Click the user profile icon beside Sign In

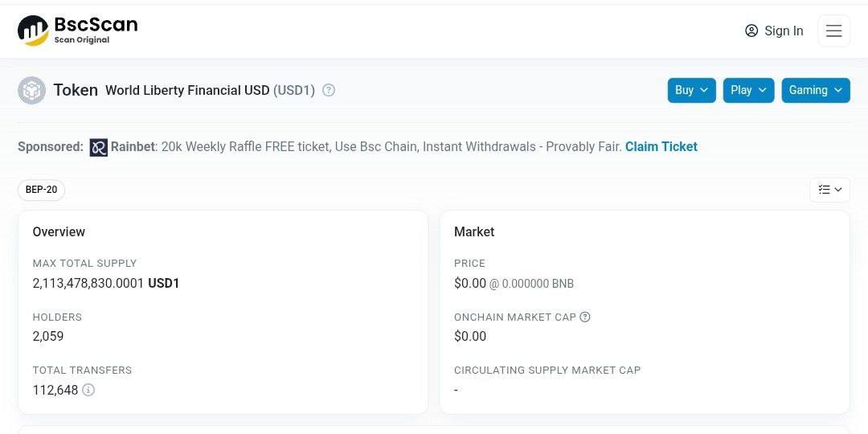coord(751,31)
